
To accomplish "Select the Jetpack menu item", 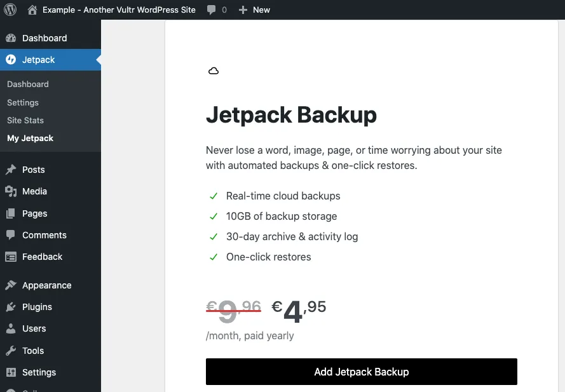I will click(x=50, y=60).
